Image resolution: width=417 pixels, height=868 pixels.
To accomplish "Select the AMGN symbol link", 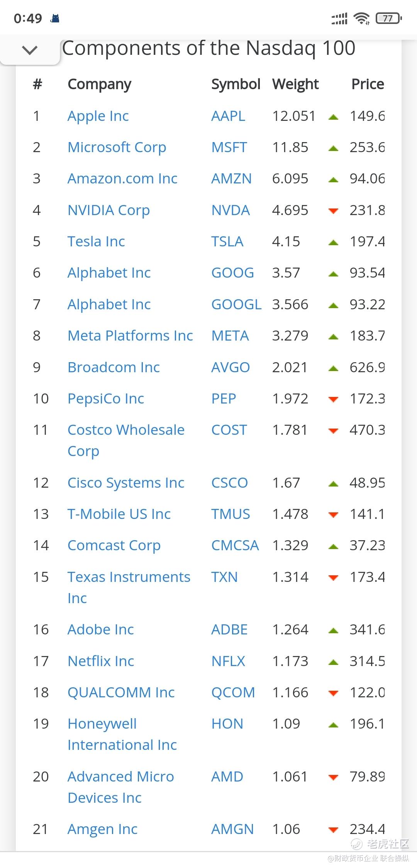I will coord(232,829).
